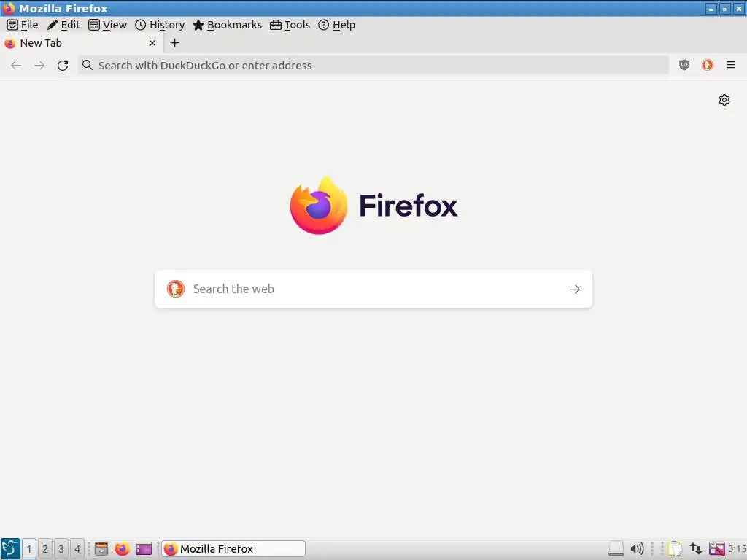Screen dimensions: 747x560
Task: Click the DuckDuckGo logo in search box
Action: pyautogui.click(x=175, y=289)
